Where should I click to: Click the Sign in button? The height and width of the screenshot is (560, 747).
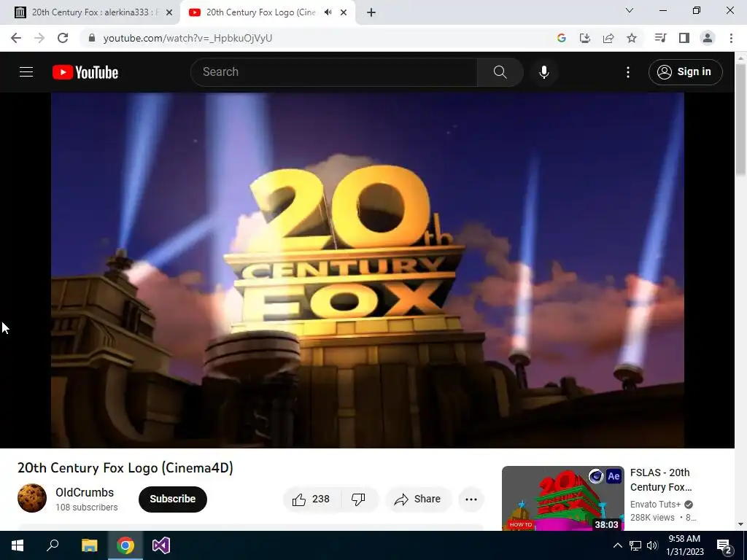(685, 72)
